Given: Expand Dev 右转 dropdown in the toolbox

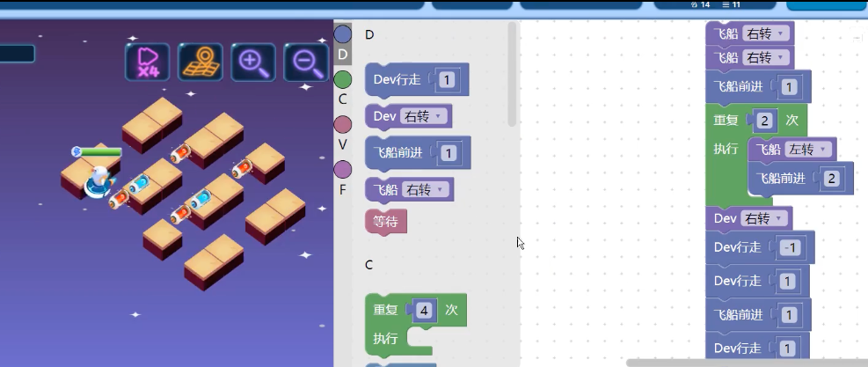Looking at the screenshot, I should 425,116.
